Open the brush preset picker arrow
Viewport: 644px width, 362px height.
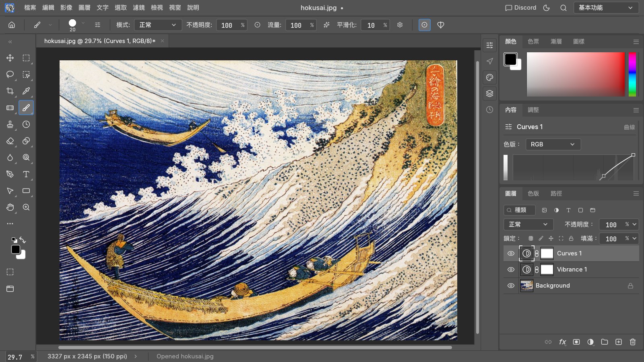(x=83, y=23)
